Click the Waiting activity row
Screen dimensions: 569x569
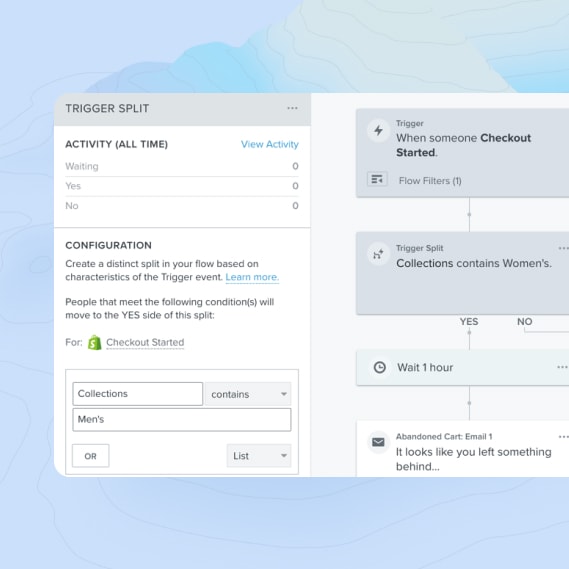pos(182,166)
